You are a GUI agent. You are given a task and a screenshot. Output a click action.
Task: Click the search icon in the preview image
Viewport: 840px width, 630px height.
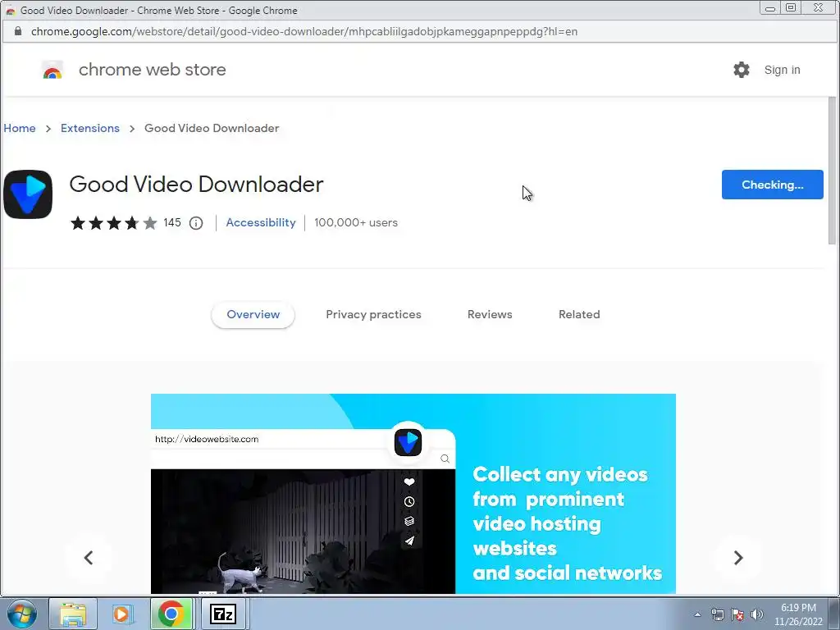[445, 459]
